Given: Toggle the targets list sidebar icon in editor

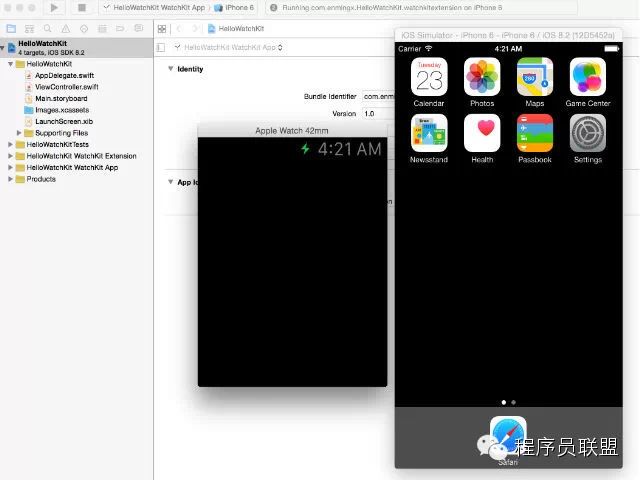Looking at the screenshot, I should (x=161, y=47).
